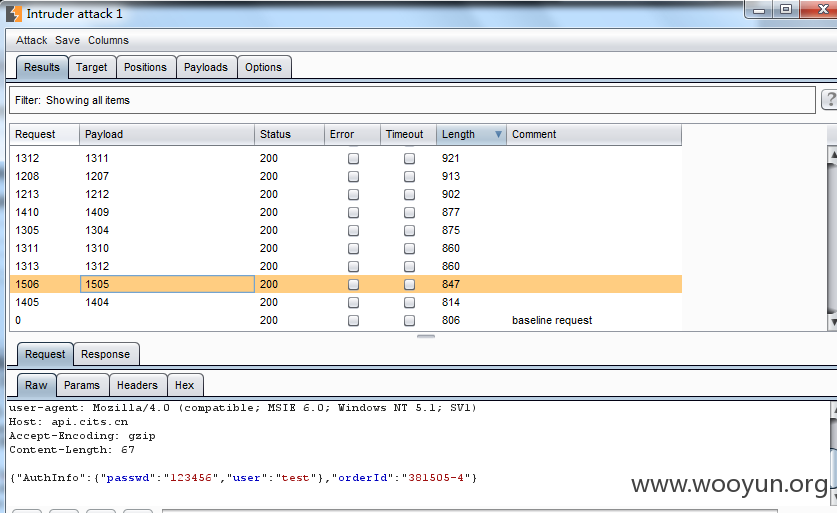The height and width of the screenshot is (513, 837).
Task: Switch to the Options tab
Action: coord(263,67)
